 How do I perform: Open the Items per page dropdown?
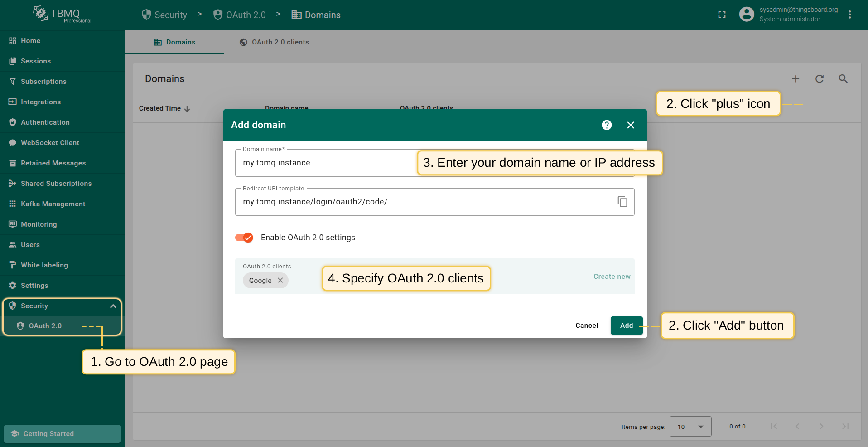click(x=690, y=427)
